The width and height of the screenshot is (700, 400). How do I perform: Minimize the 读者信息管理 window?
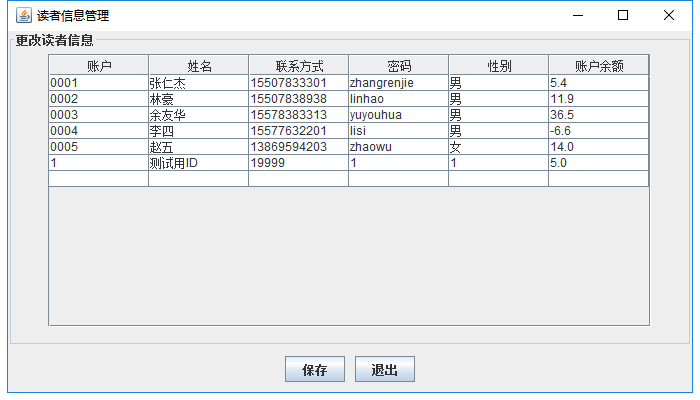tap(578, 15)
